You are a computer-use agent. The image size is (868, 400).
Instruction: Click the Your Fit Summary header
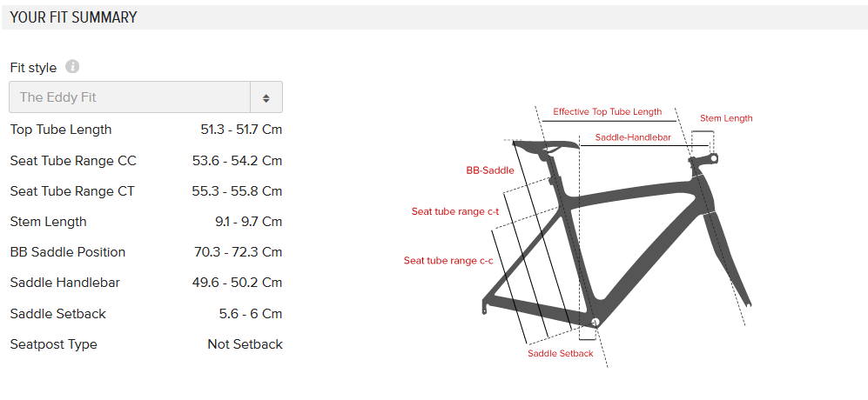[x=74, y=17]
